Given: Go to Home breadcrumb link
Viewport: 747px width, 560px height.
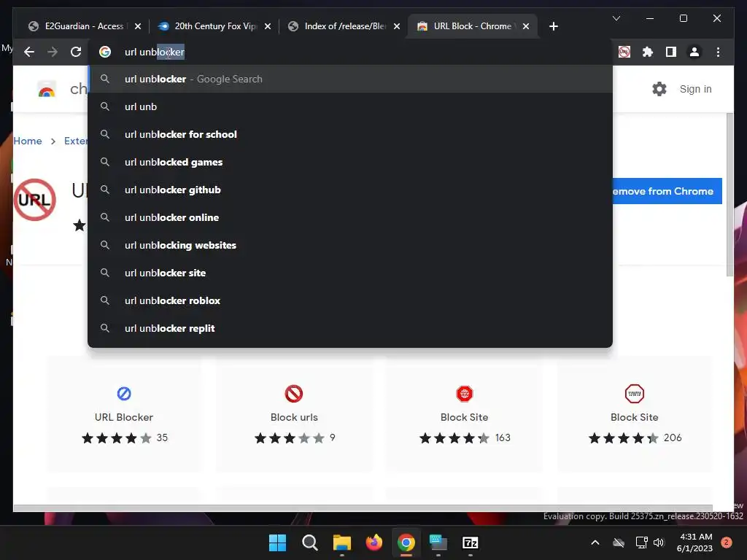Looking at the screenshot, I should 28,141.
